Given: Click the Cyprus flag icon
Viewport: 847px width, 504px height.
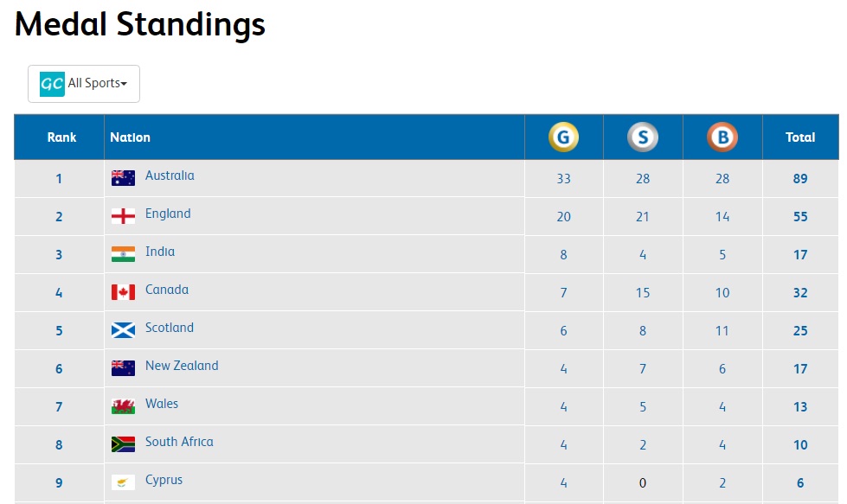Looking at the screenshot, I should [123, 482].
